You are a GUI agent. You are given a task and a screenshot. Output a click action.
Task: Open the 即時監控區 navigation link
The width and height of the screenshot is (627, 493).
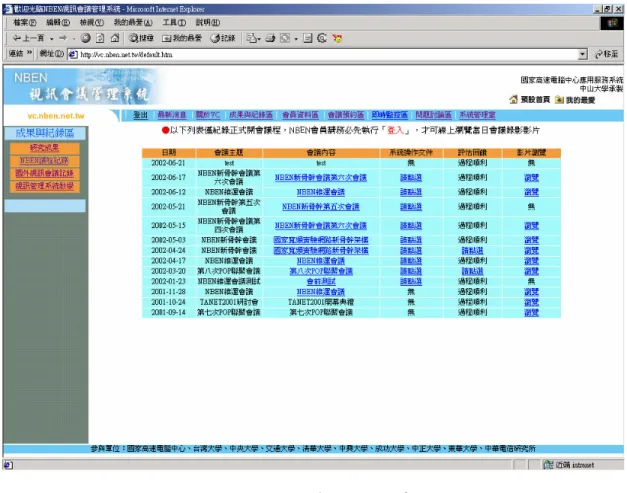click(389, 115)
